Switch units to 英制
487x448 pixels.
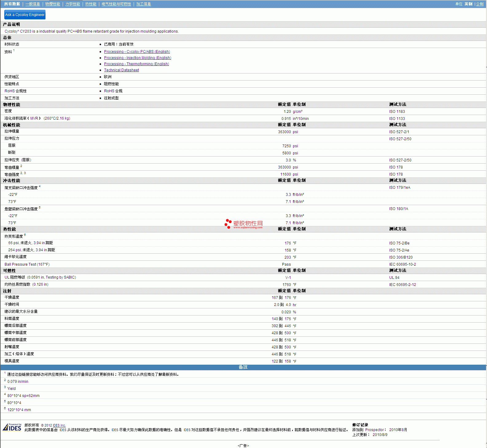tap(468, 4)
